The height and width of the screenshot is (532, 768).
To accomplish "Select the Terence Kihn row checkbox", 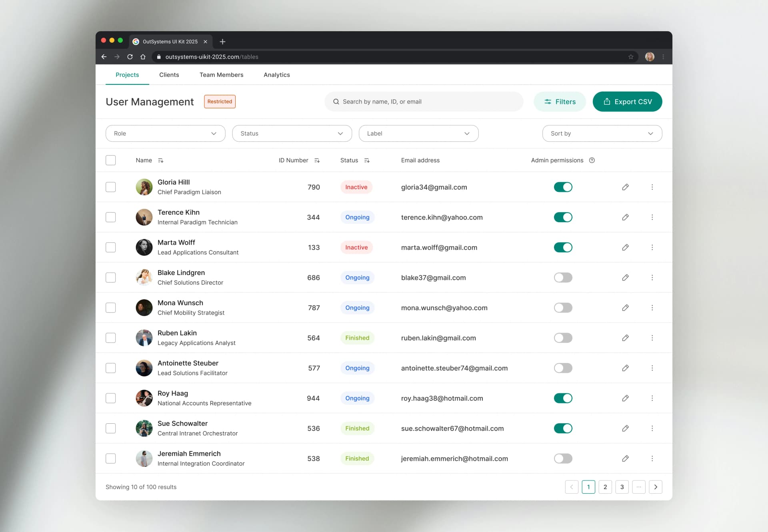I will [111, 217].
